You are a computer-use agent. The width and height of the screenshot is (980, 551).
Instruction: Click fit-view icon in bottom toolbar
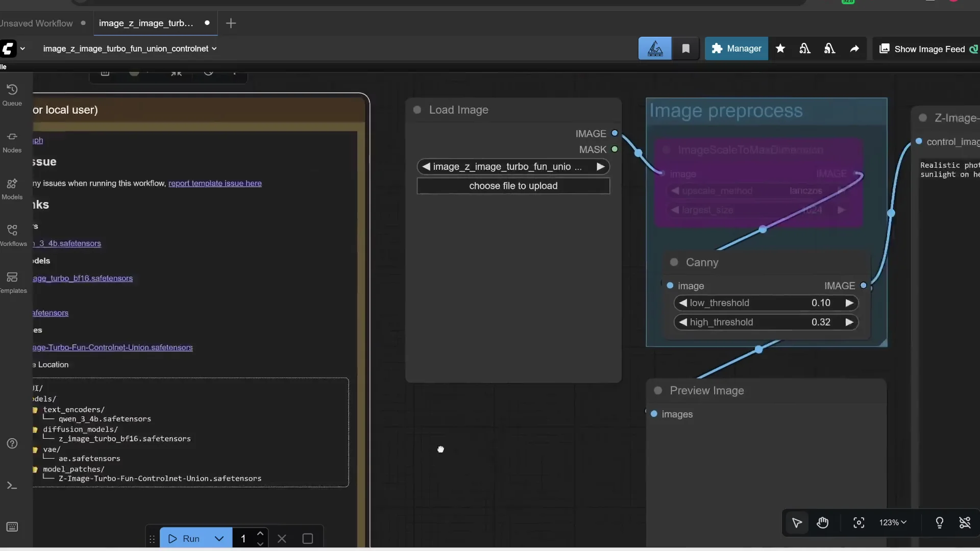coord(859,523)
